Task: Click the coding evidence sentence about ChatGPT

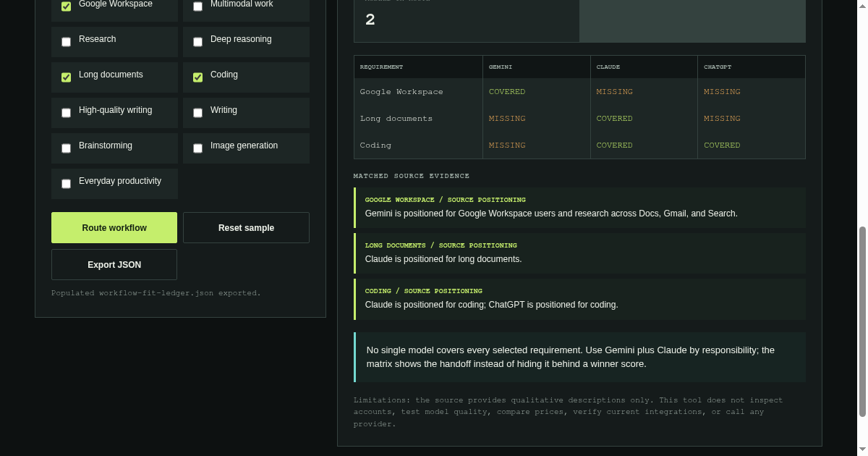Action: [492, 305]
